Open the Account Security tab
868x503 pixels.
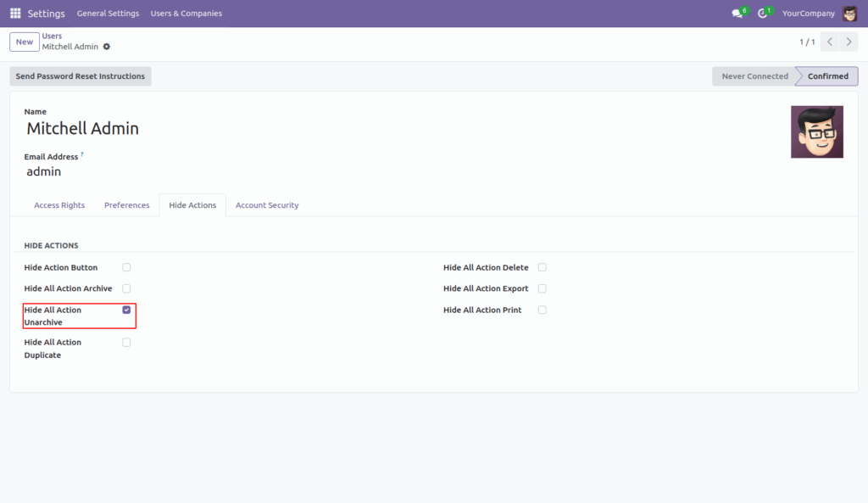click(266, 204)
